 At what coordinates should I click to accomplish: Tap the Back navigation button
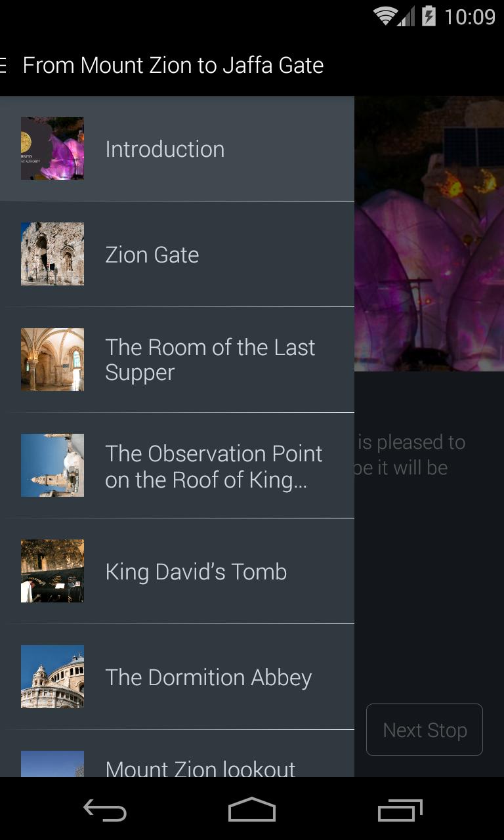[x=105, y=810]
